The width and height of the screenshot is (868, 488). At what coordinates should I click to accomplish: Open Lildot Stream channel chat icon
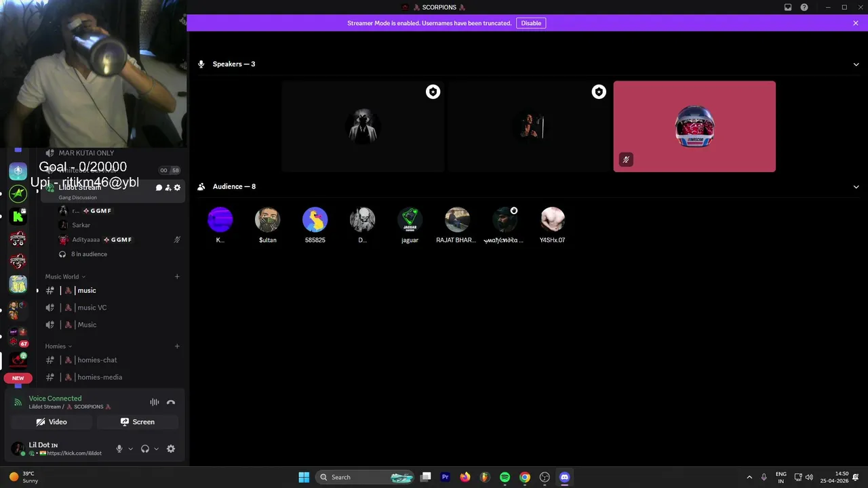[x=159, y=188]
